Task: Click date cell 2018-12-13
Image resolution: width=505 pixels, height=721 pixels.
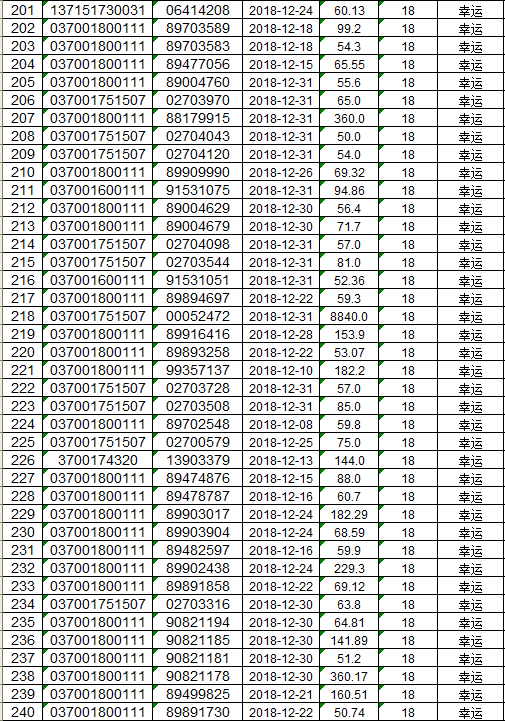Action: (x=281, y=460)
